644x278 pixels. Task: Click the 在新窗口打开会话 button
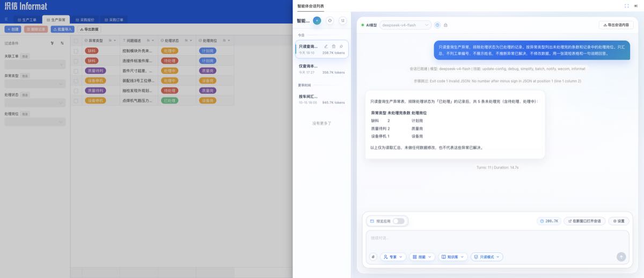[584, 221]
